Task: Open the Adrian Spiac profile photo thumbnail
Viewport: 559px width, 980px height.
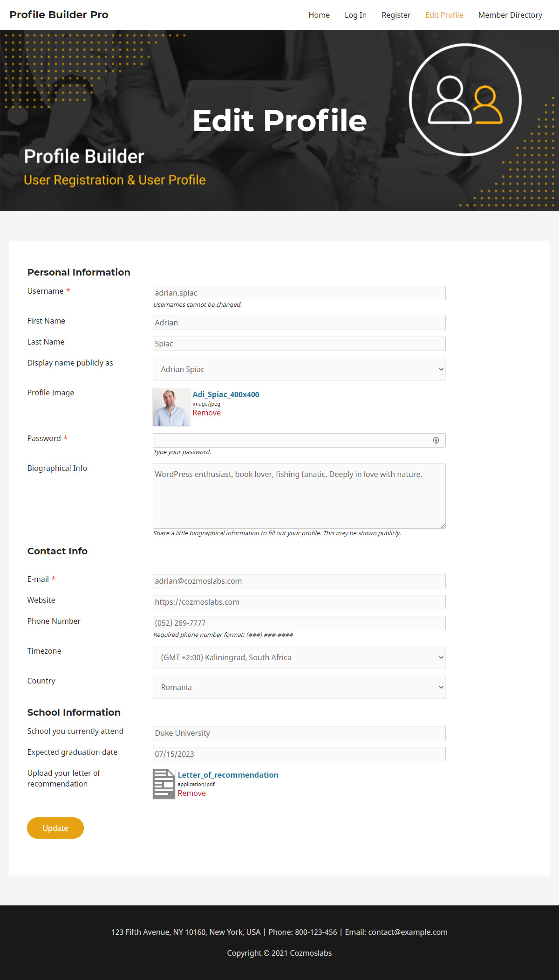Action: (x=171, y=407)
